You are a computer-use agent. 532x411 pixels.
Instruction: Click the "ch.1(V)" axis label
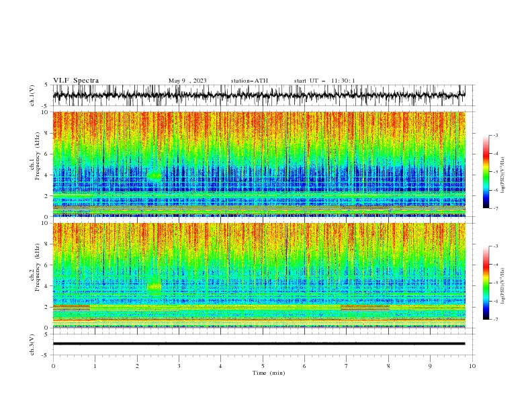(32, 95)
